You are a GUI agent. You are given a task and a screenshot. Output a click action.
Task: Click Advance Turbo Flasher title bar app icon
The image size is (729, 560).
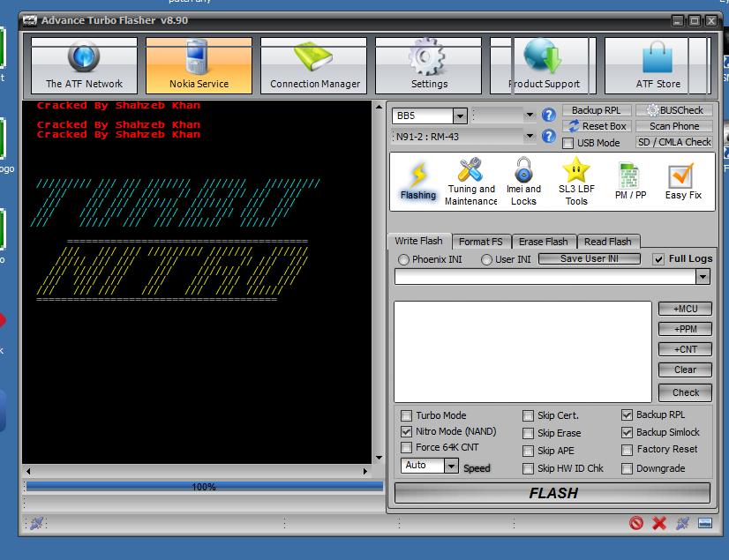coord(30,20)
